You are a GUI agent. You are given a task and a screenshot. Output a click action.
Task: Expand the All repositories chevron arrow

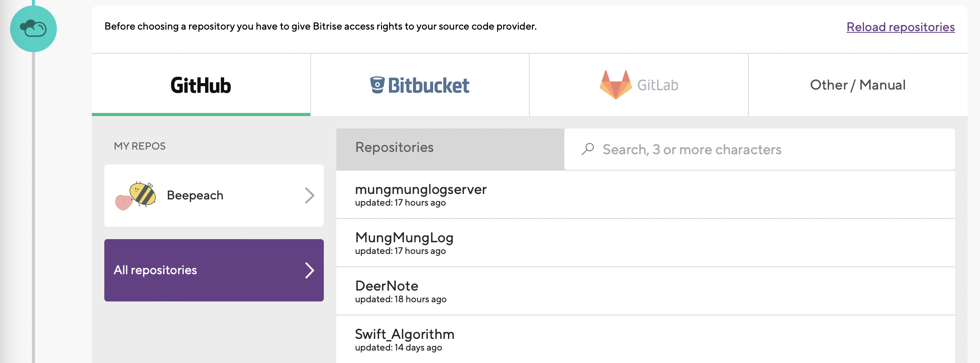coord(309,270)
